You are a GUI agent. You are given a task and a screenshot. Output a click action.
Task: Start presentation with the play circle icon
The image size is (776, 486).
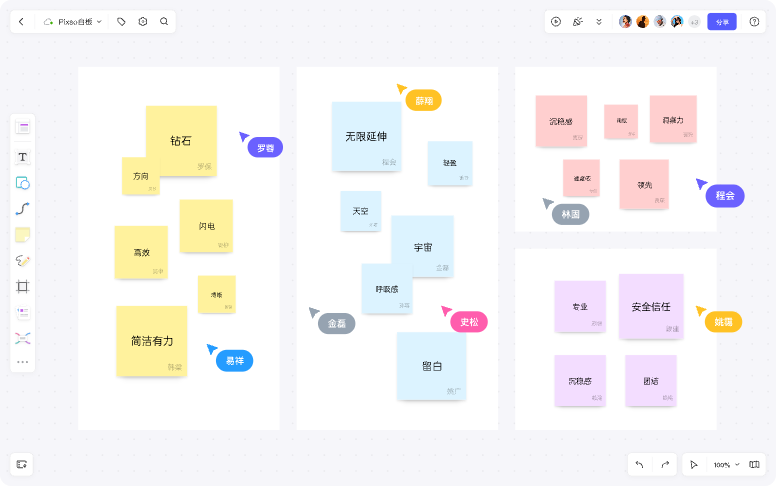pos(556,21)
